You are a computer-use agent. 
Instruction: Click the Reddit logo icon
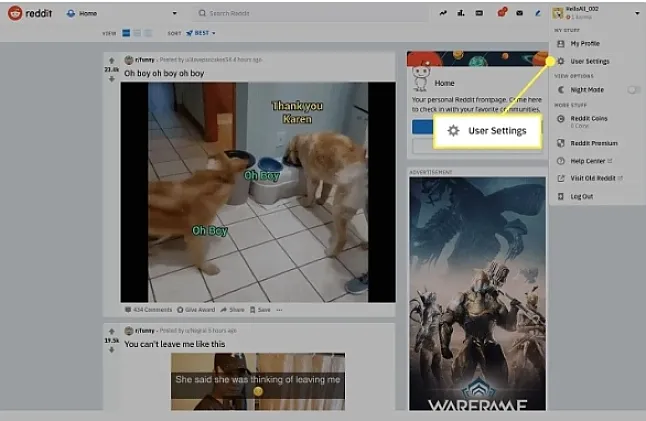pos(15,13)
